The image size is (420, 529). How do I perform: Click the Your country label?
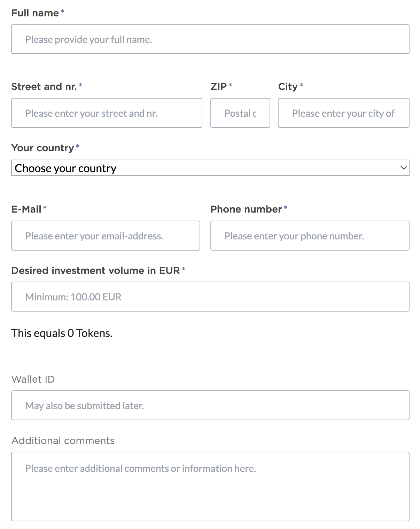(42, 148)
